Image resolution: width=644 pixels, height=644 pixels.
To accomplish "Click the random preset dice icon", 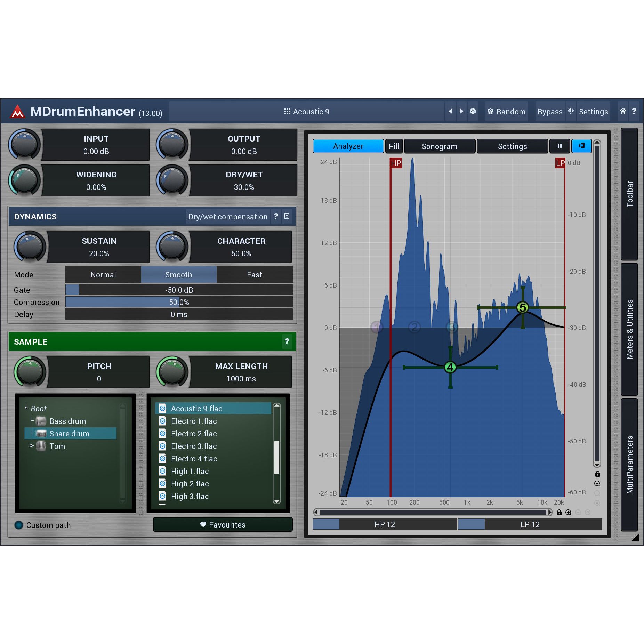I will click(473, 111).
